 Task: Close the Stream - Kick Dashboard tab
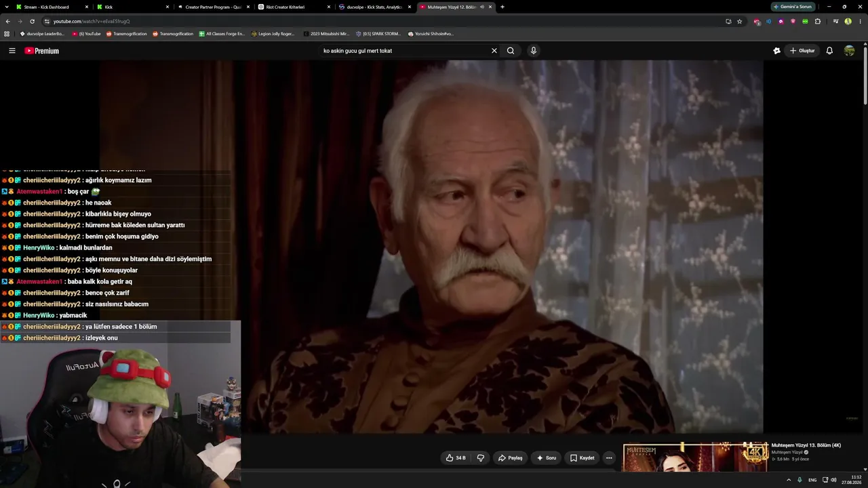click(x=87, y=7)
